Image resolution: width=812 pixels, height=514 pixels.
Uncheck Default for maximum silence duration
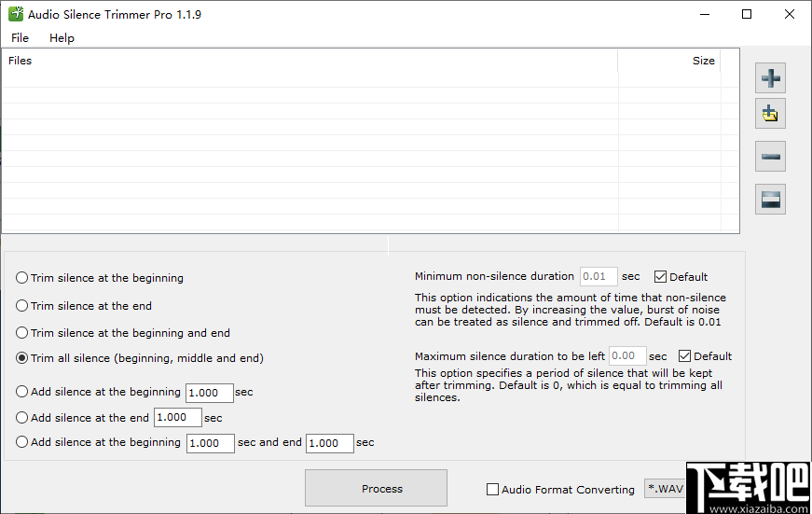coord(684,356)
